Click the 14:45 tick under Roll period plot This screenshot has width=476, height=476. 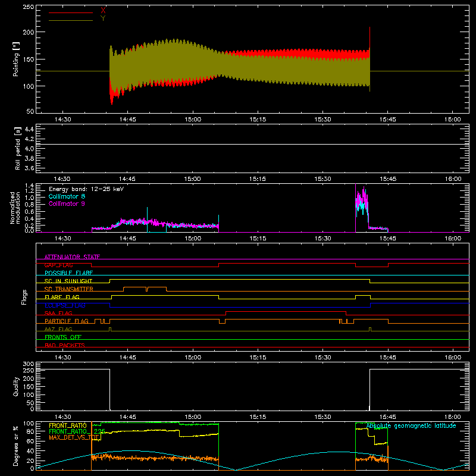click(x=127, y=179)
